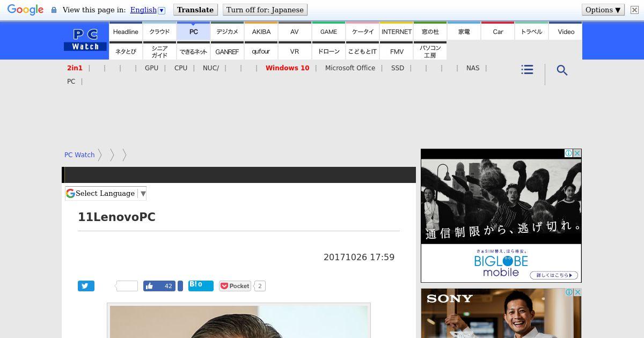Open the INTERNET tab
The width and height of the screenshot is (644, 338).
[x=396, y=31]
